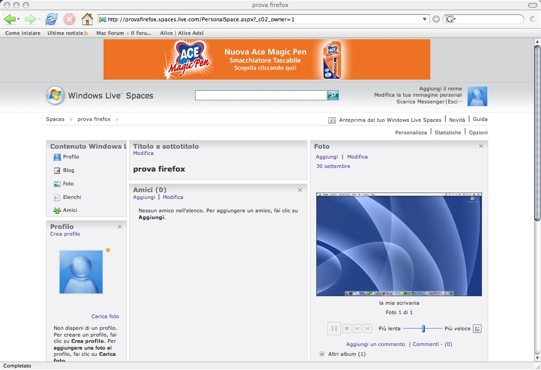
Task: Click the Commenti - (0) link
Action: pos(432,344)
